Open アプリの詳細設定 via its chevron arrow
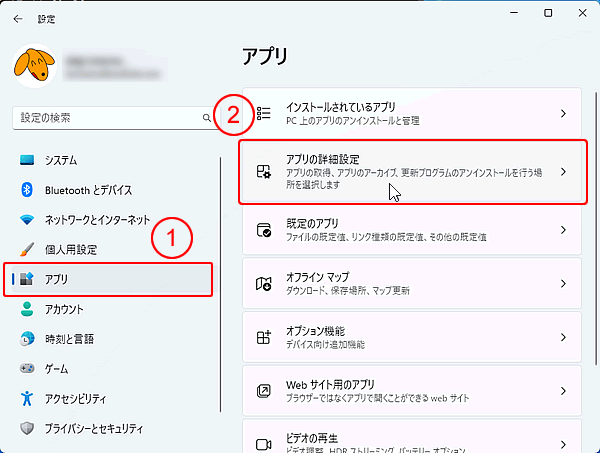The height and width of the screenshot is (453, 600). pos(563,172)
